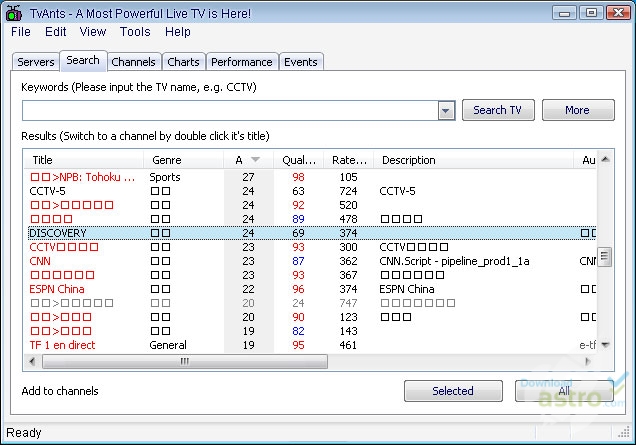Click rate value 724
Screen dimensions: 636x445
[348, 191]
